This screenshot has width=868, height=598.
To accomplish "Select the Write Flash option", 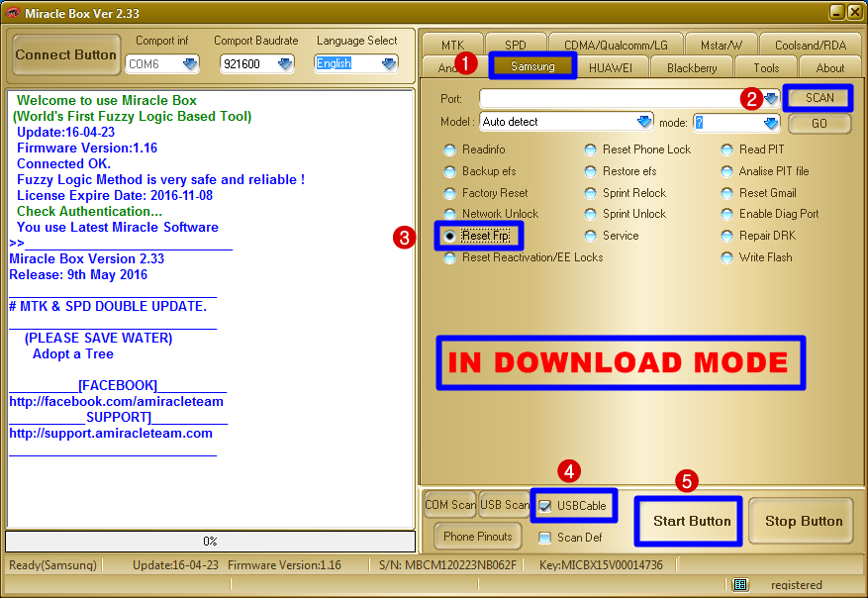I will (726, 257).
